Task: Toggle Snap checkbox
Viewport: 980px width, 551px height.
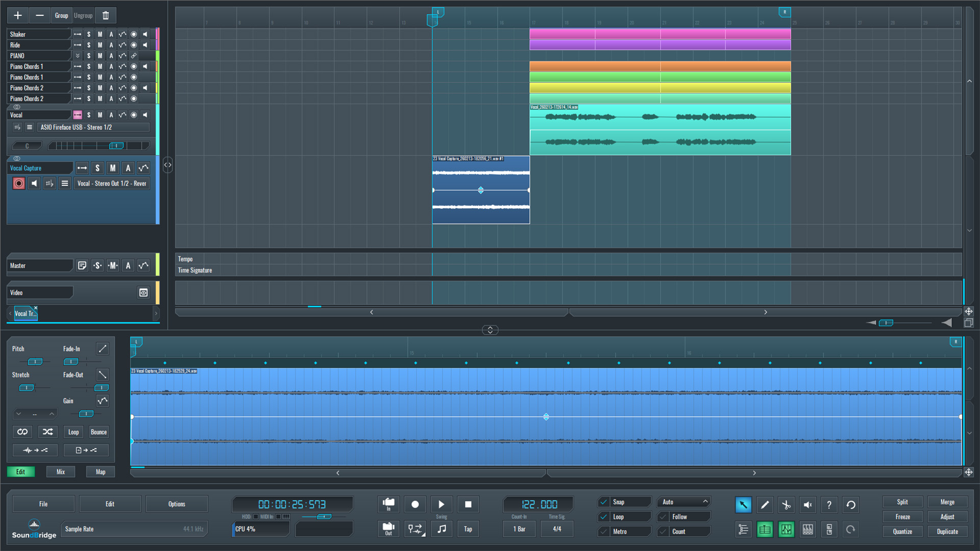Action: [x=604, y=502]
